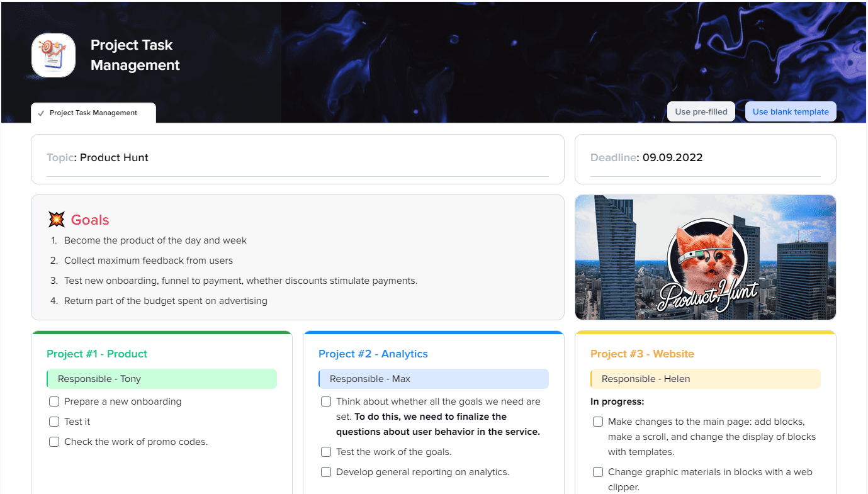This screenshot has height=494, width=868.
Task: Check the 'Prepare a new onboarding' checkbox
Action: pos(54,401)
